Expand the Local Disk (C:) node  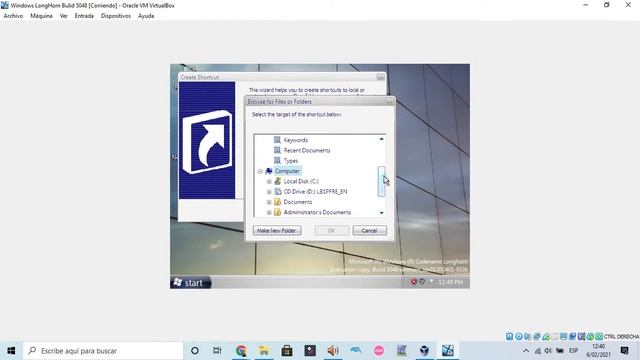pos(269,182)
